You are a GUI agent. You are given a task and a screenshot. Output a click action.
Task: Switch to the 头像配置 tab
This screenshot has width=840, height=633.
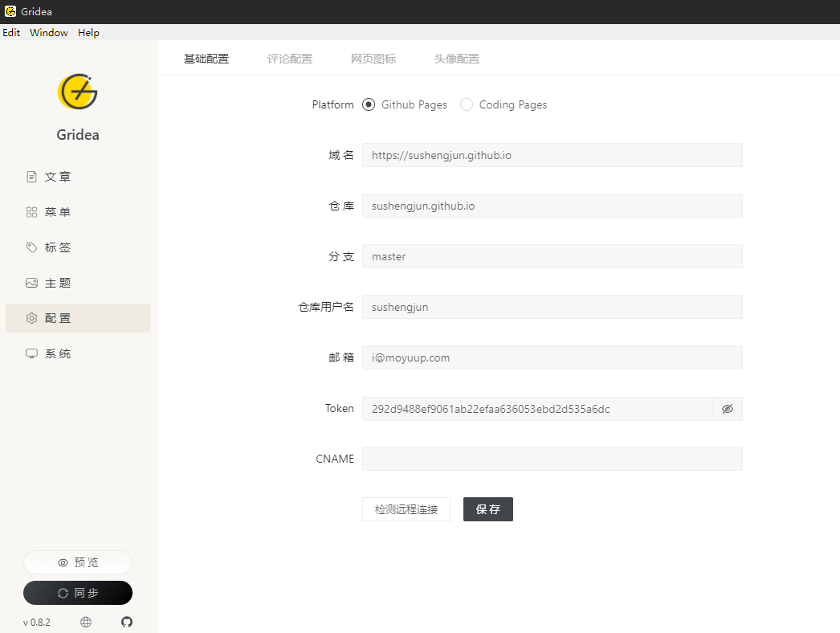click(x=456, y=58)
